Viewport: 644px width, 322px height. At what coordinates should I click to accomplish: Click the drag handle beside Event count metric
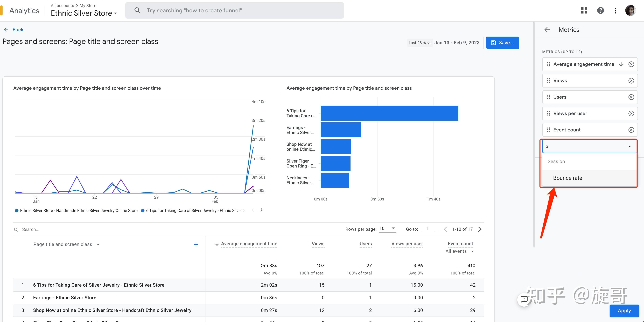tap(549, 130)
